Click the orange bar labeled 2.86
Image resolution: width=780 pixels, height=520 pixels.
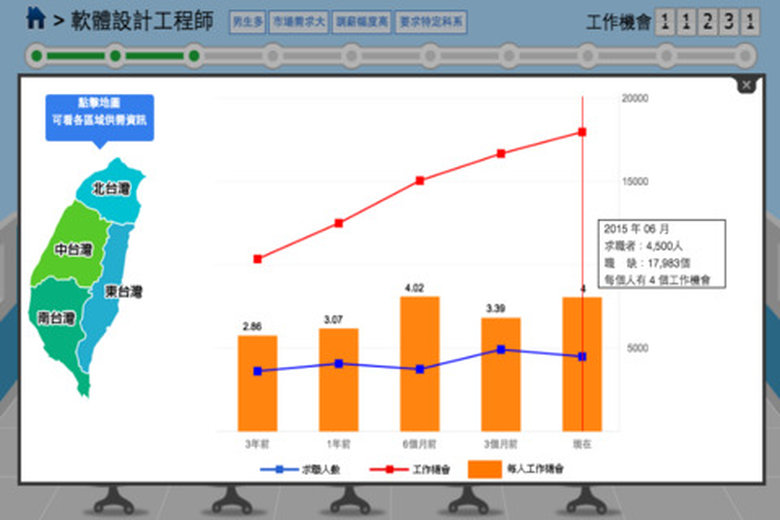(x=257, y=383)
